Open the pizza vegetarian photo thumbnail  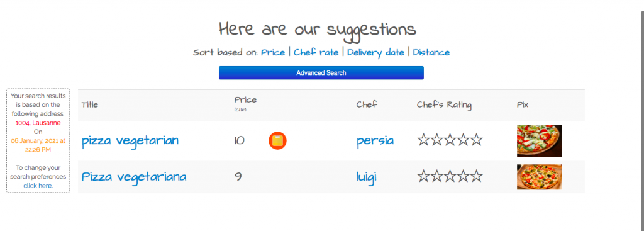tap(539, 141)
